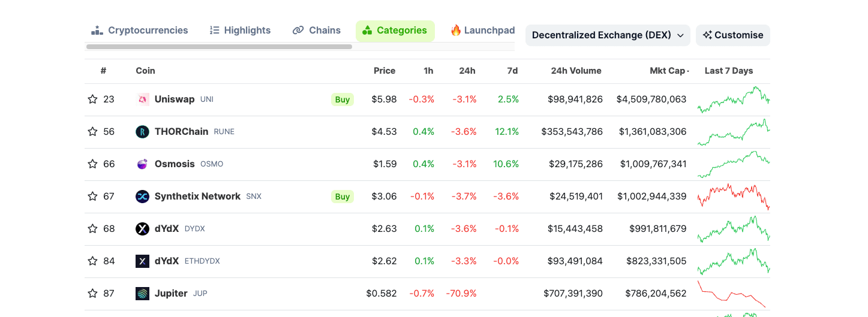Click THORChain volume $353,543,786
The image size is (868, 317).
[572, 132]
